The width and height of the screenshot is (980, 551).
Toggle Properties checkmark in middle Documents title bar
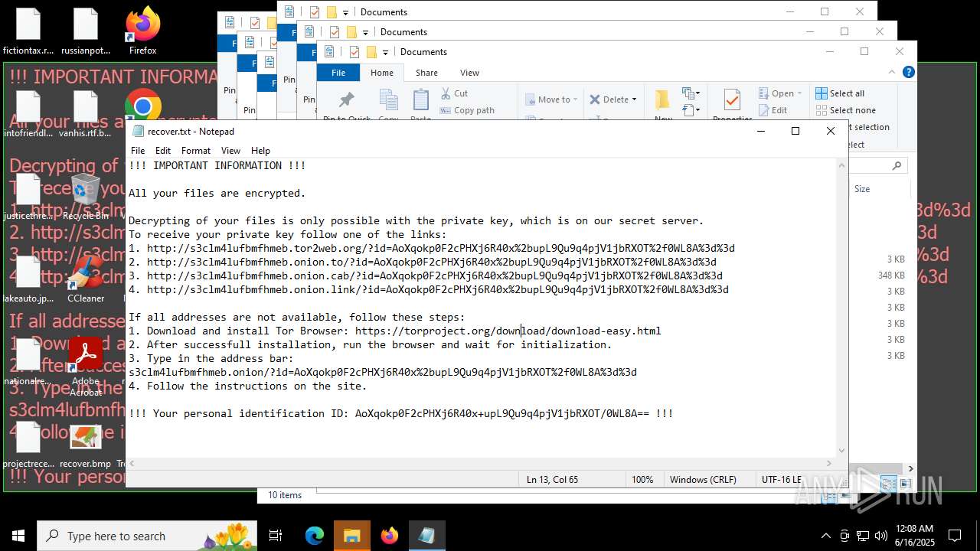point(334,32)
